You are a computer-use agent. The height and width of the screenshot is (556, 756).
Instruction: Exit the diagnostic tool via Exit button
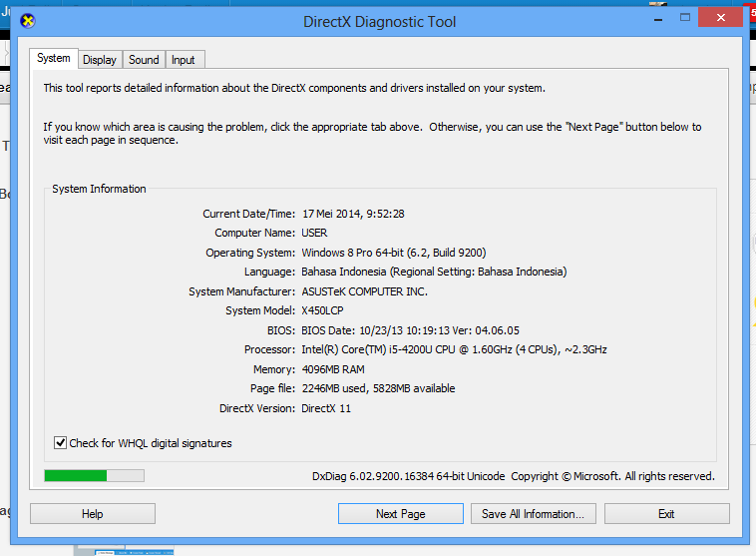[666, 514]
